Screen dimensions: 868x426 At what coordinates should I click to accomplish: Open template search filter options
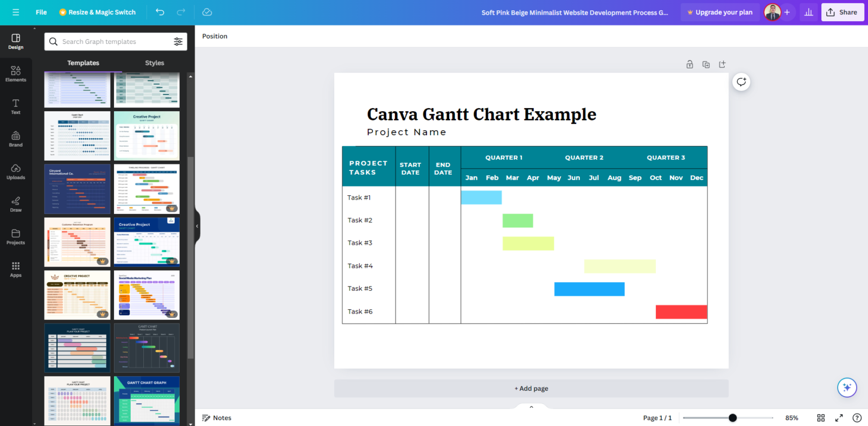[178, 42]
